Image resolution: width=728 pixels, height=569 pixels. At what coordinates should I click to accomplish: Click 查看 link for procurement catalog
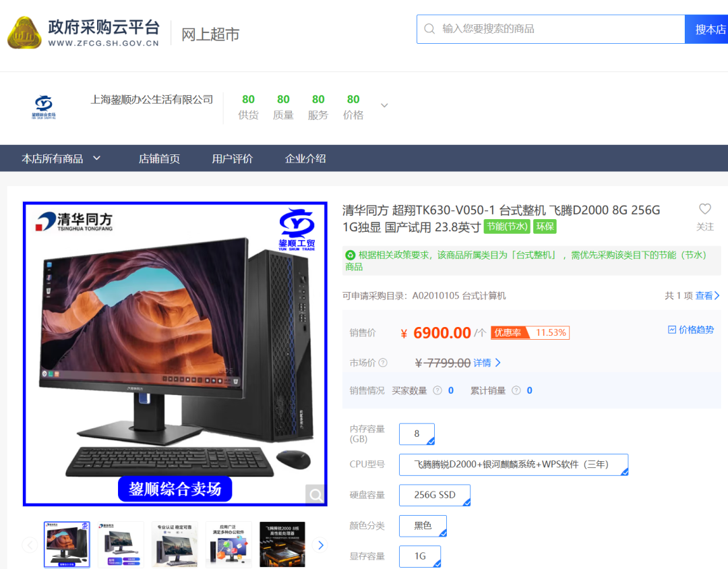(x=707, y=295)
